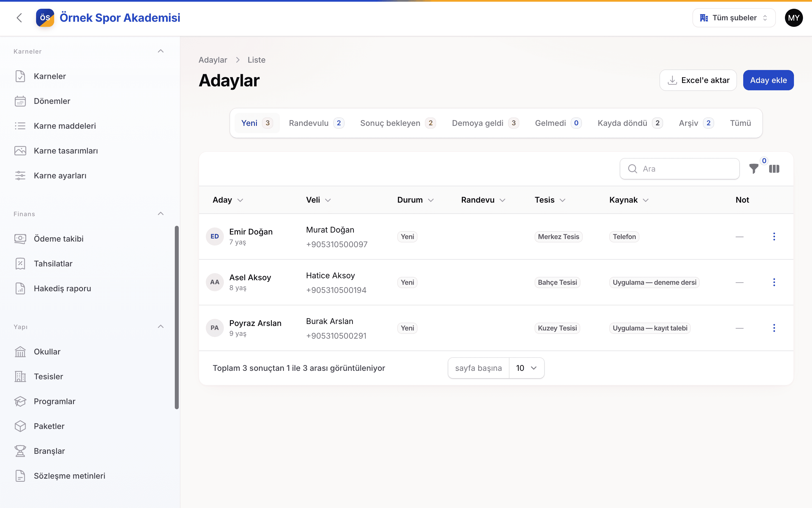Click the Sözleşme metinleri document icon

coord(20,476)
